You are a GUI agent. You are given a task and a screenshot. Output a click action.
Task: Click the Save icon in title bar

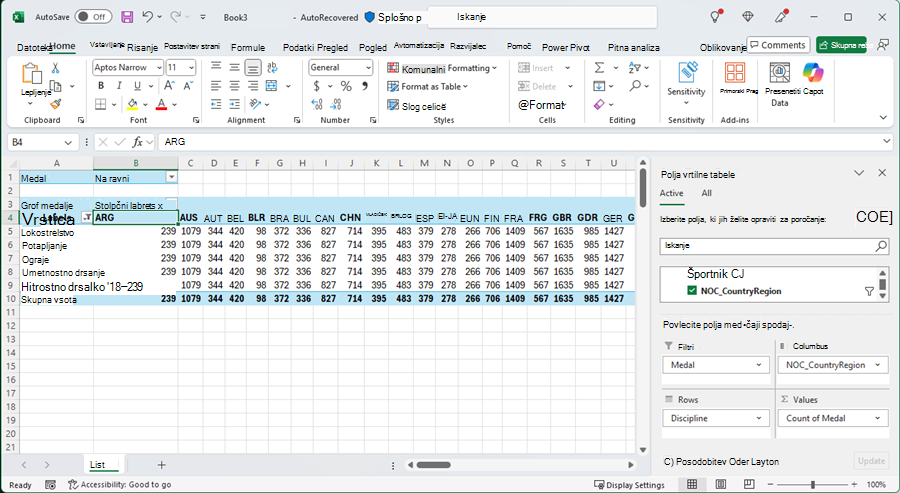(x=127, y=17)
